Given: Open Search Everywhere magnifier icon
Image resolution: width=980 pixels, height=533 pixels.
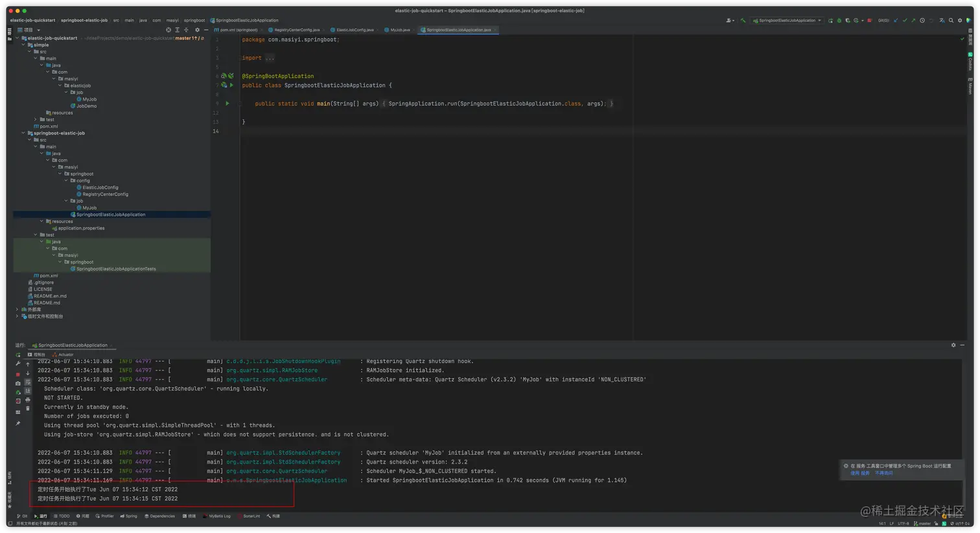Looking at the screenshot, I should click(951, 20).
